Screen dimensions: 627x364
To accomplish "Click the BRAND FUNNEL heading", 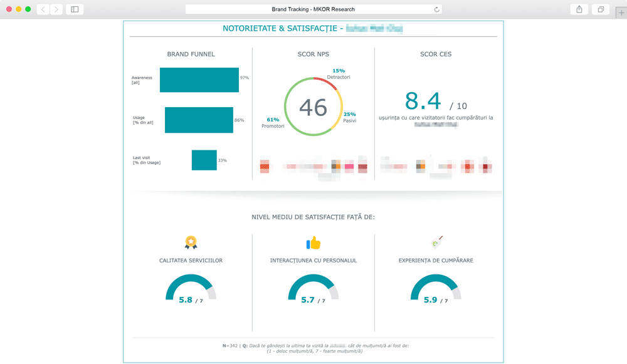I will click(x=191, y=54).
